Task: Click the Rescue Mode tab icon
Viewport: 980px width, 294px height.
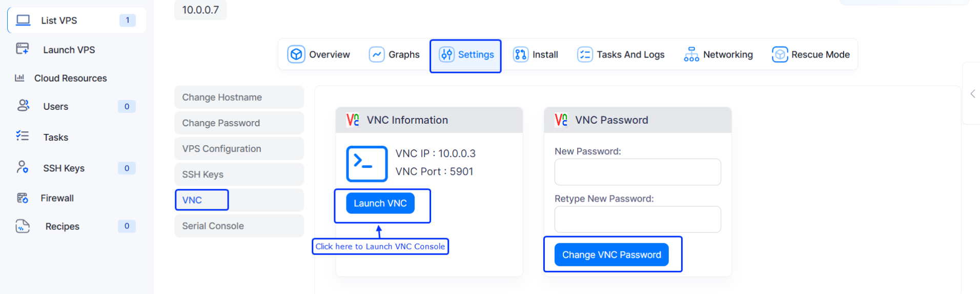Action: point(780,54)
